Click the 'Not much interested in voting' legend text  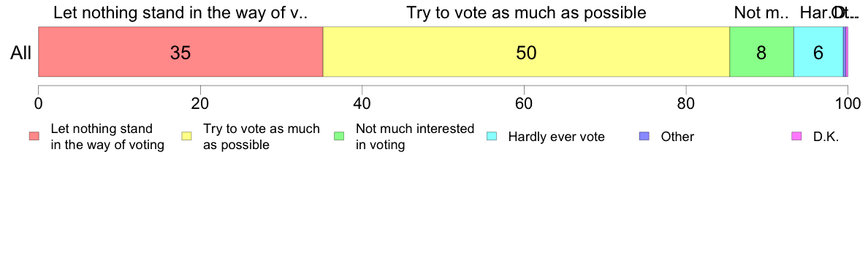pyautogui.click(x=414, y=137)
